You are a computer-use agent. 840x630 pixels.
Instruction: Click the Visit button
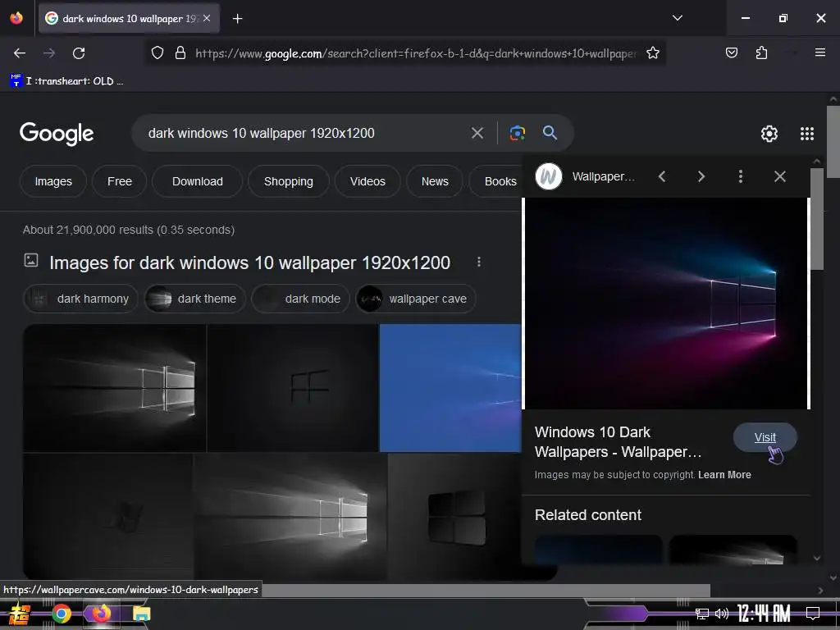[x=765, y=438]
